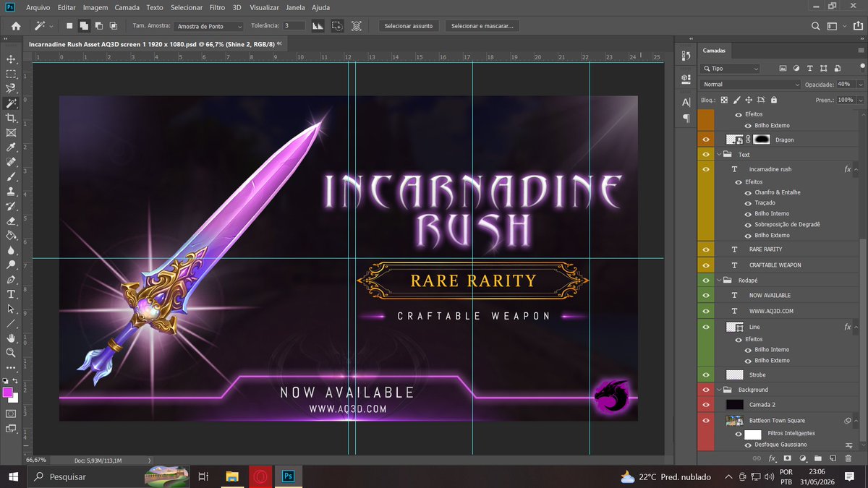Select the Horizontal Type tool
This screenshot has width=868, height=488.
tap(11, 294)
